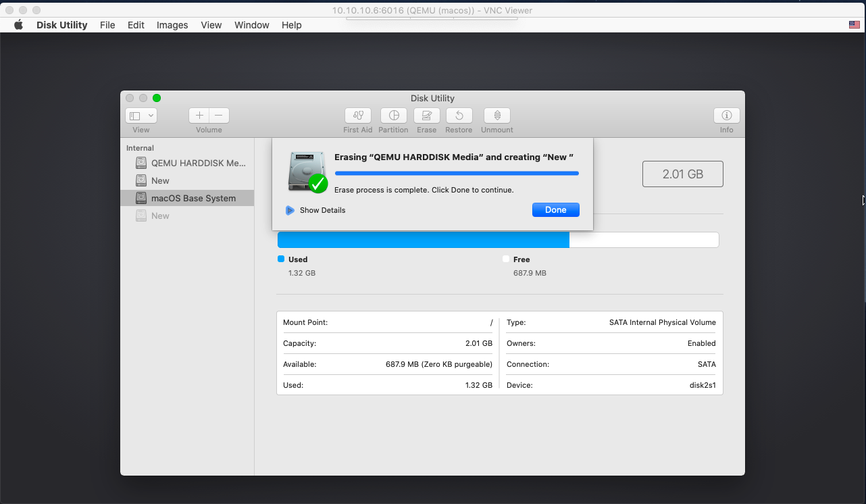
Task: Click the Disk Utility window title
Action: tap(432, 98)
